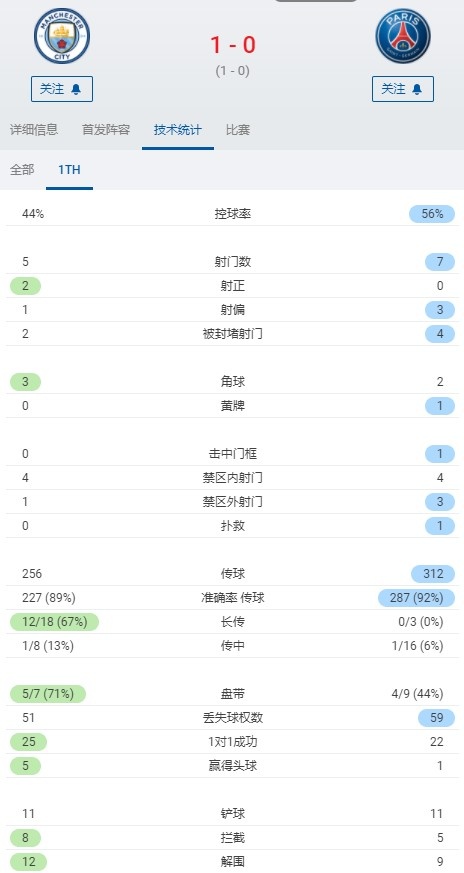464x873 pixels.
Task: Click the 56% possession badge for PSG
Action: 432,214
